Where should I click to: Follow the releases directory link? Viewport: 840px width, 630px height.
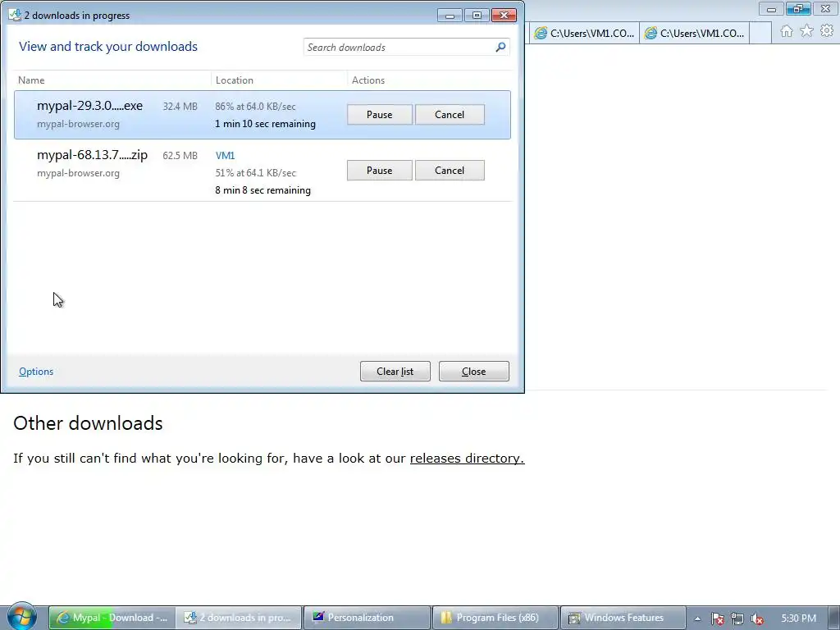467,458
